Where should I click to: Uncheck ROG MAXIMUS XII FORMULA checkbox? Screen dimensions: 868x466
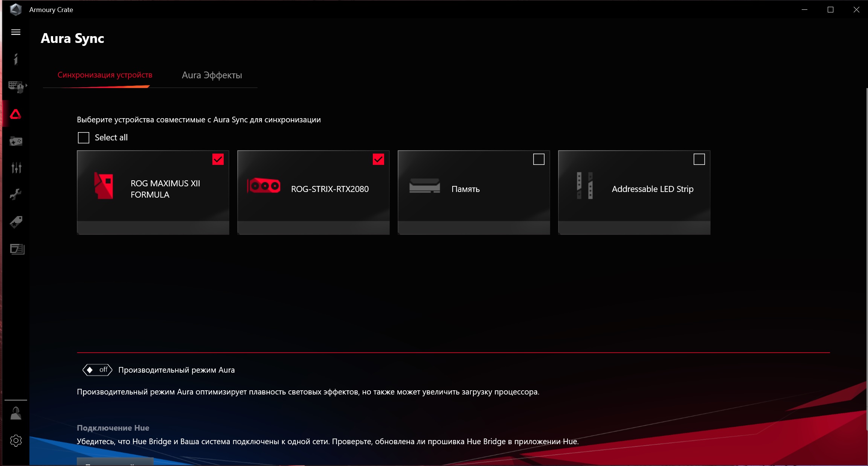(x=218, y=159)
